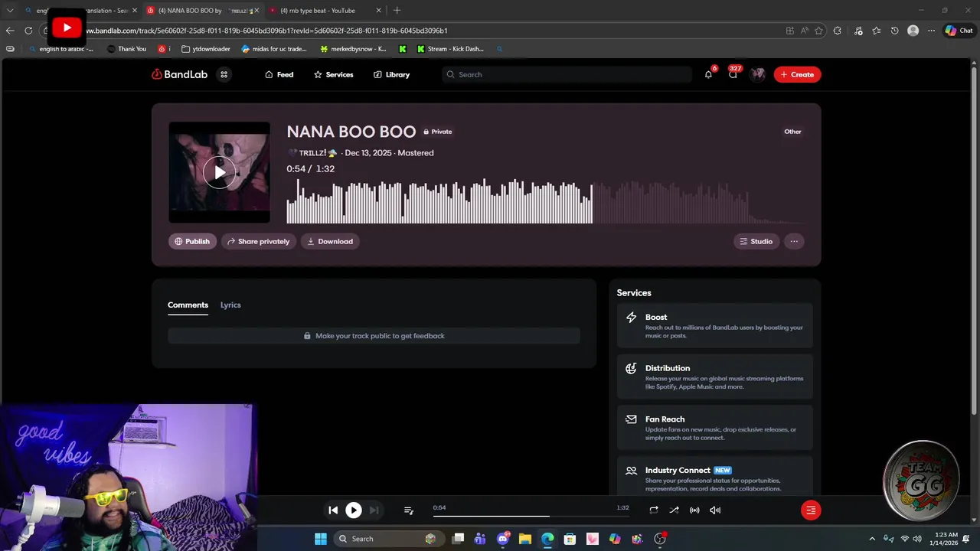Open the Windows Start menu
The height and width of the screenshot is (551, 980).
[x=321, y=539]
